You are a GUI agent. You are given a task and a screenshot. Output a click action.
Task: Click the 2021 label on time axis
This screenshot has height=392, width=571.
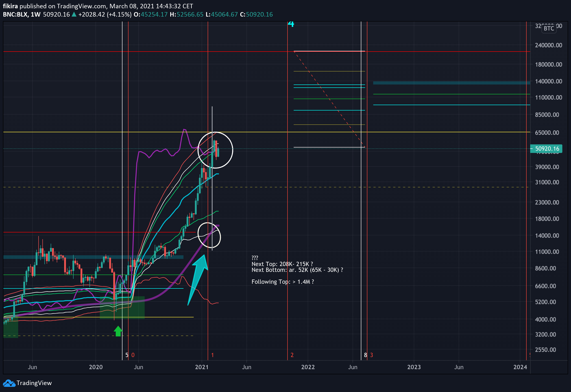(202, 367)
